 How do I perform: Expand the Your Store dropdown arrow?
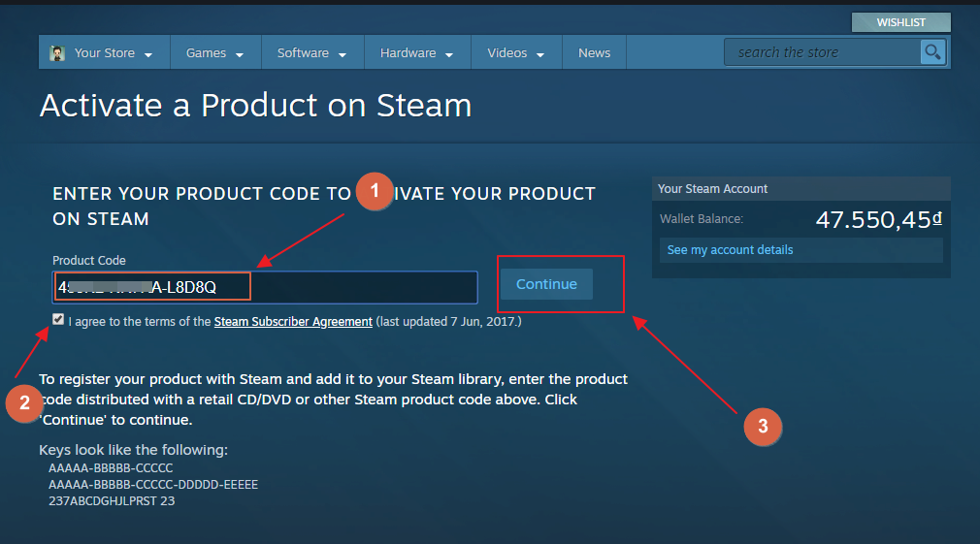pos(148,55)
